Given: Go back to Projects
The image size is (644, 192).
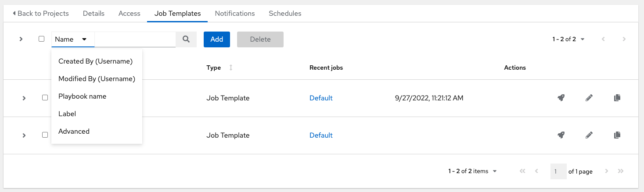Looking at the screenshot, I should pos(41,14).
